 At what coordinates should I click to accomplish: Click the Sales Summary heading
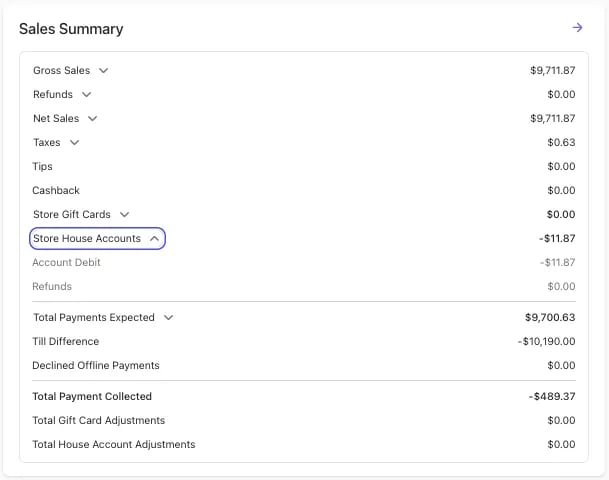(71, 29)
